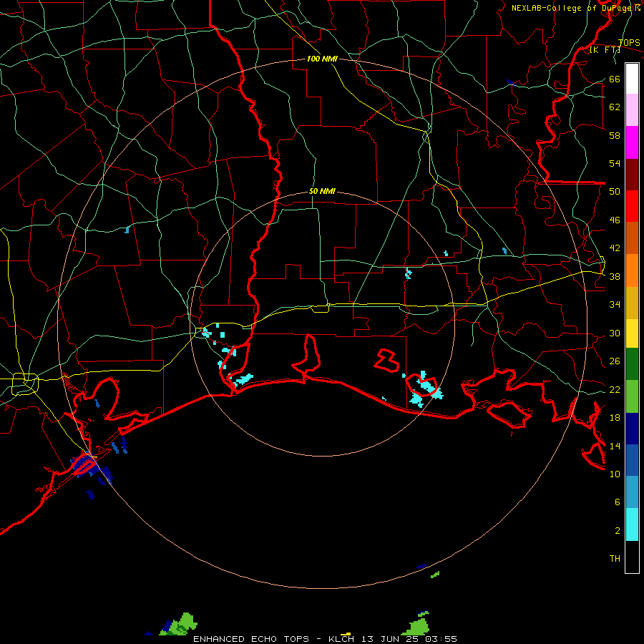The width and height of the screenshot is (644, 644).
Task: Click the "6" legend value
Action: tap(618, 502)
